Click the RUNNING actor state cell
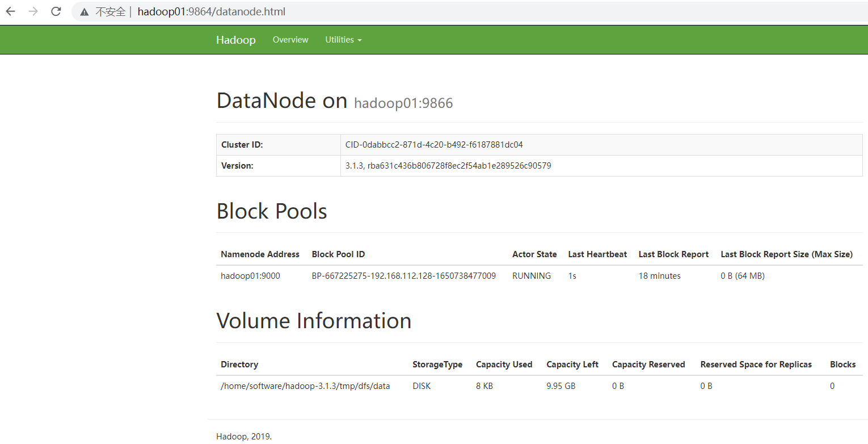868x444 pixels. coord(532,276)
